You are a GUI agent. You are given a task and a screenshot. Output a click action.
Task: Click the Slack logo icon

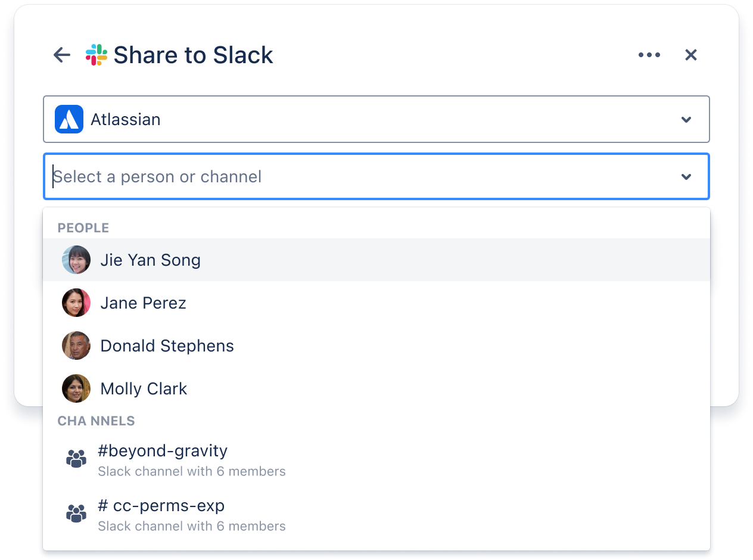point(97,55)
